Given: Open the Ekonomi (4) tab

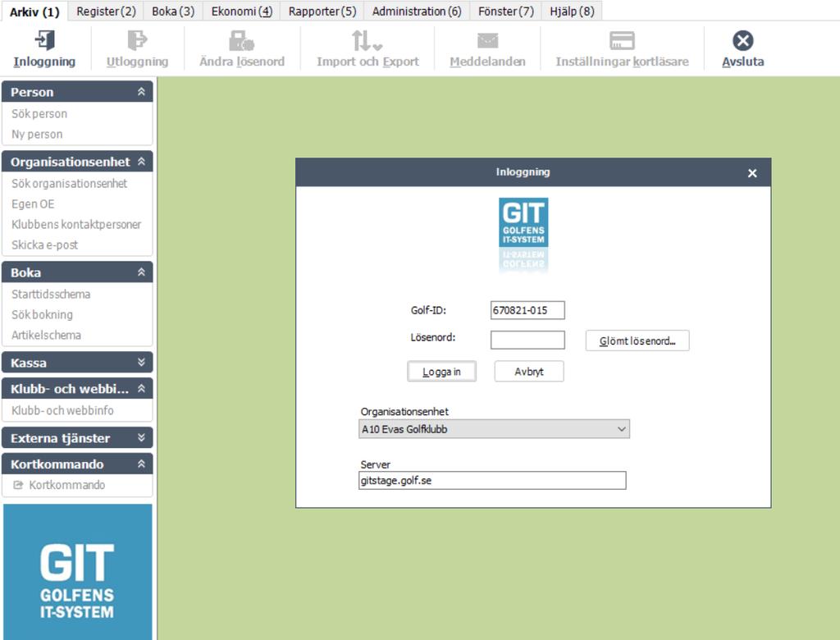Looking at the screenshot, I should pos(242,11).
